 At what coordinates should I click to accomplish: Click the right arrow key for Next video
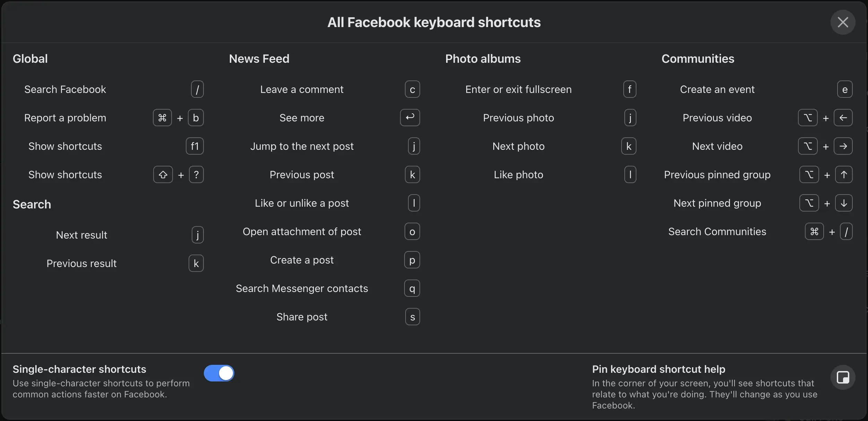tap(843, 146)
